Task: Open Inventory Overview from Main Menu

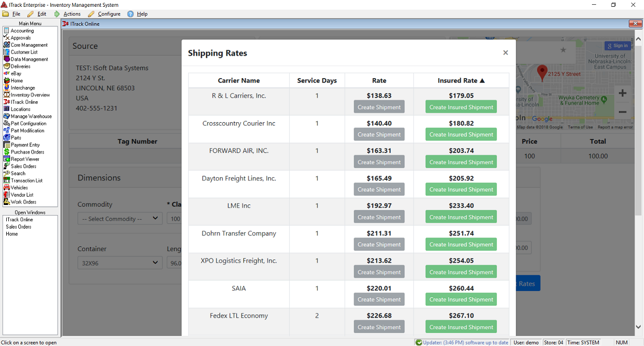Action: (7, 95)
